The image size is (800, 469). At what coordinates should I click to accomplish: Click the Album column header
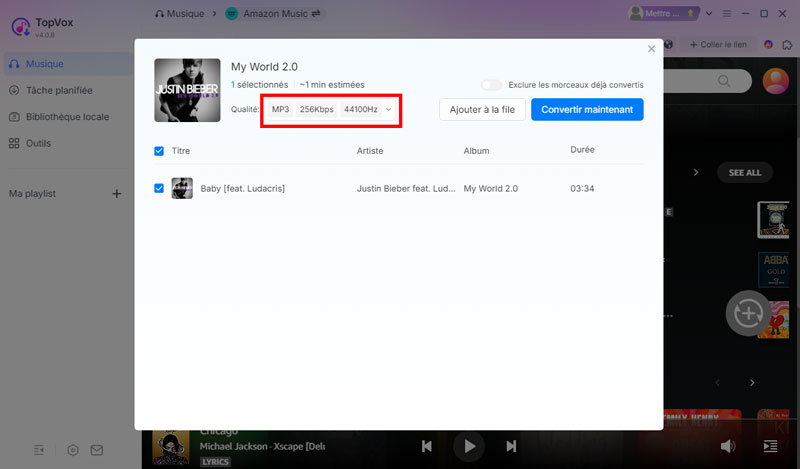click(x=476, y=151)
